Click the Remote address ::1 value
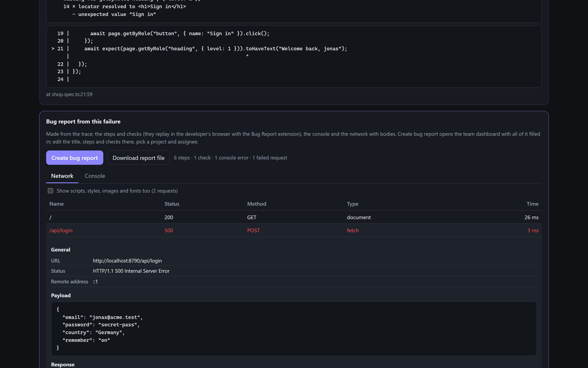This screenshot has width=588, height=368. tap(95, 282)
